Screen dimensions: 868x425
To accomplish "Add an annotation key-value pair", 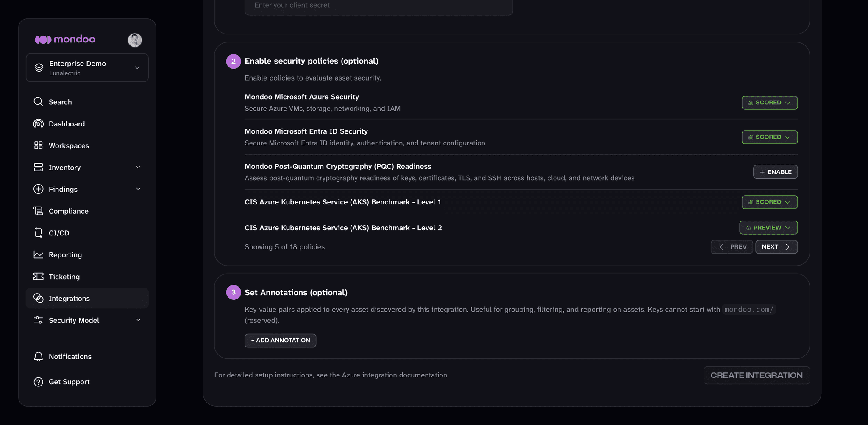I will (280, 341).
